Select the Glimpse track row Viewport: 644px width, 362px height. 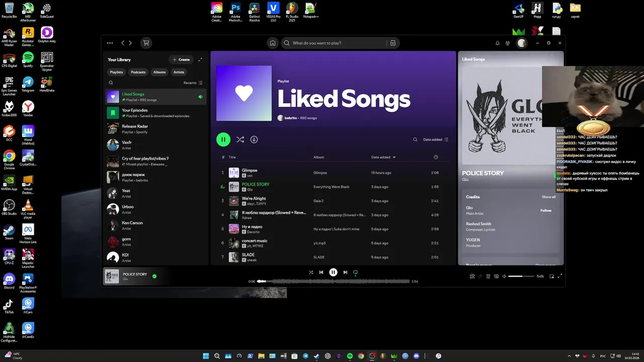pyautogui.click(x=333, y=172)
